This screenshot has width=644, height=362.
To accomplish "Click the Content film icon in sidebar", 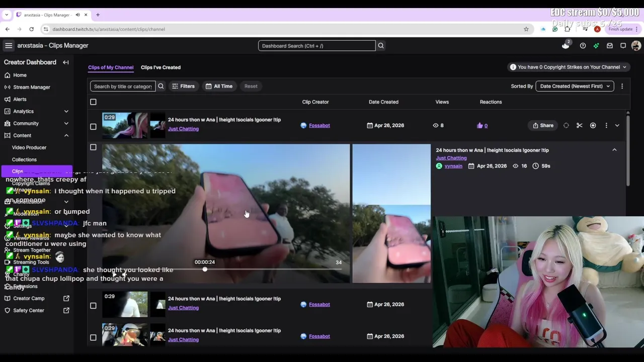I will [8, 135].
